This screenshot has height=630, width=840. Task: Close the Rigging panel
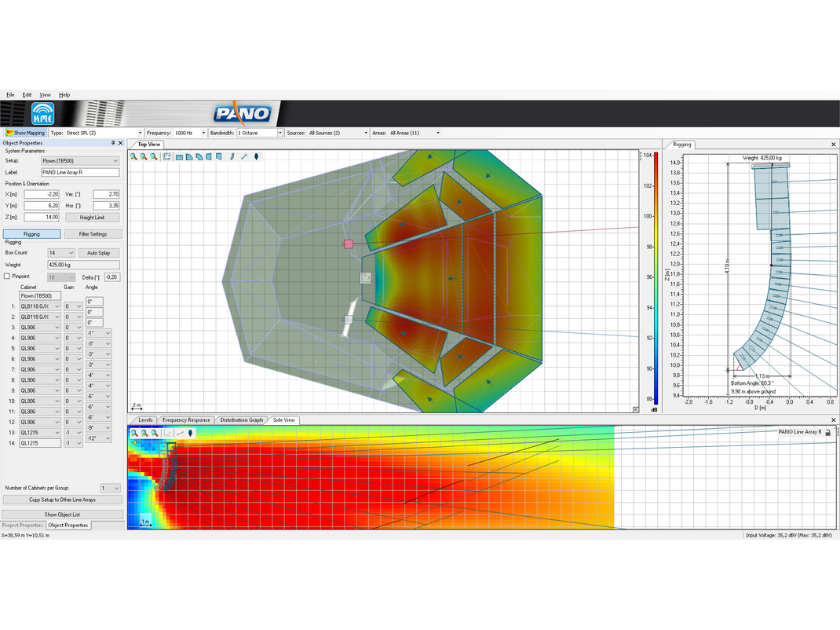click(x=834, y=145)
